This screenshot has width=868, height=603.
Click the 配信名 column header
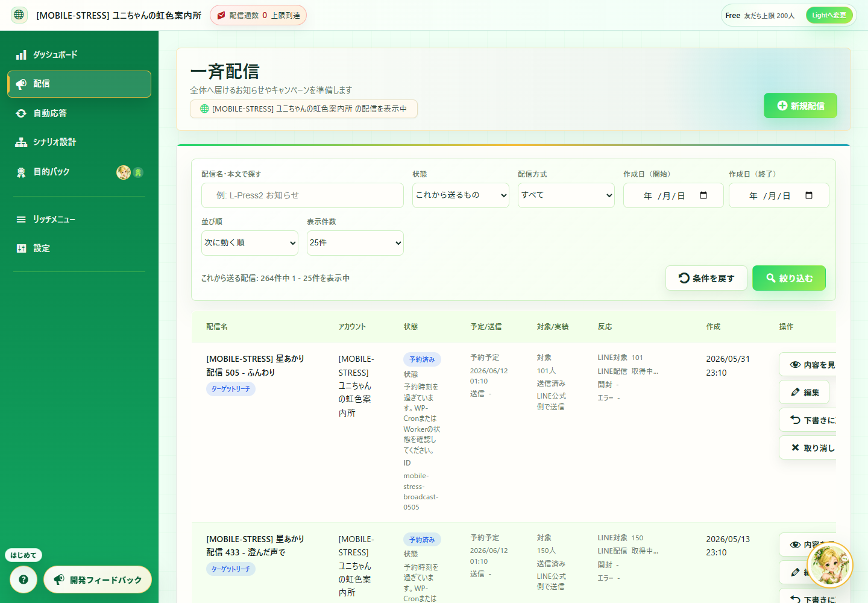pyautogui.click(x=217, y=327)
